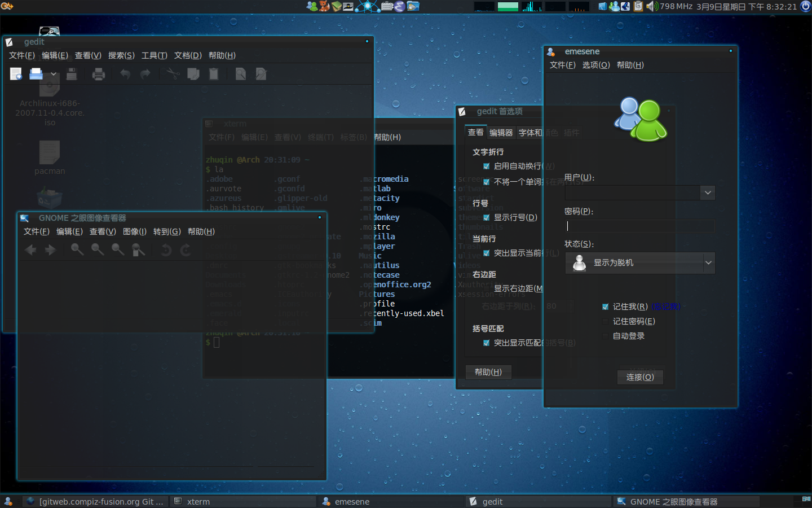The image size is (812, 508).
Task: Click the Find icon in gedit toolbar
Action: (x=241, y=74)
